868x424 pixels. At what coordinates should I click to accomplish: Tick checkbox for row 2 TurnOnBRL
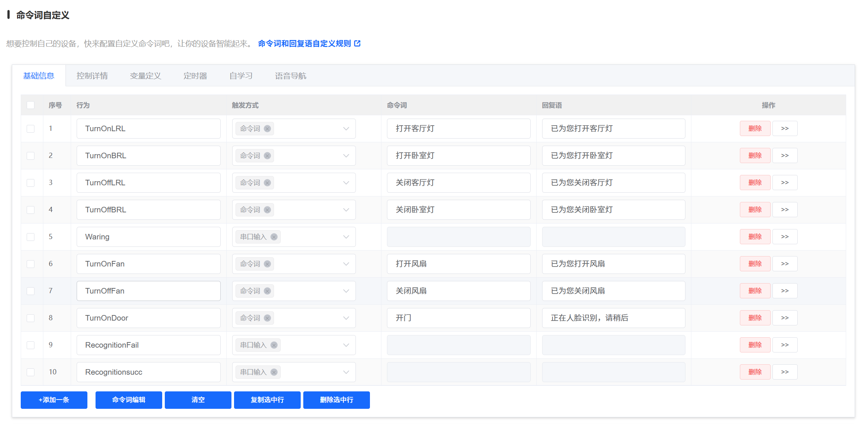(31, 156)
